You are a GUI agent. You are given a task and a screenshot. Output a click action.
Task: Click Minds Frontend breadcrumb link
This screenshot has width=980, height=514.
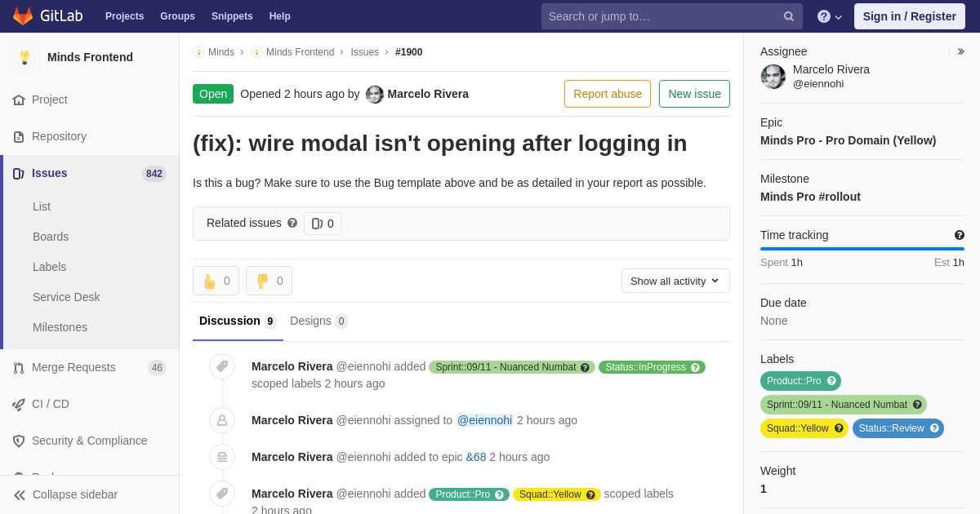click(x=300, y=52)
